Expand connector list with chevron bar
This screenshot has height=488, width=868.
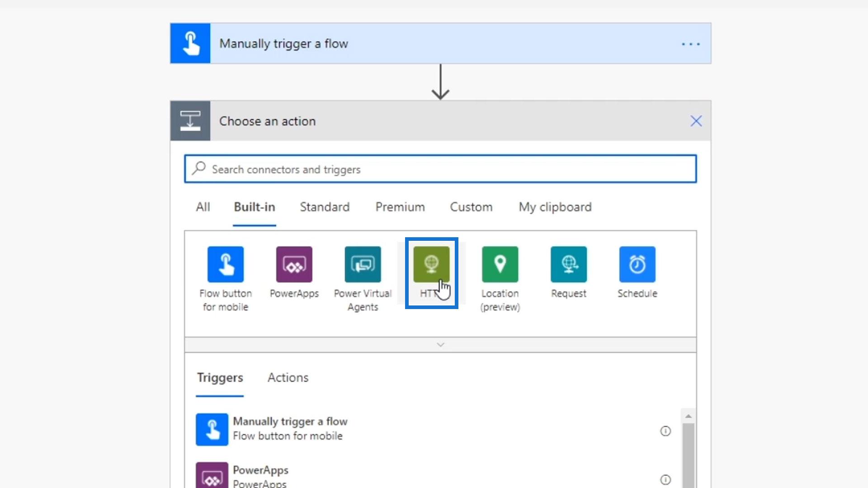click(x=440, y=345)
